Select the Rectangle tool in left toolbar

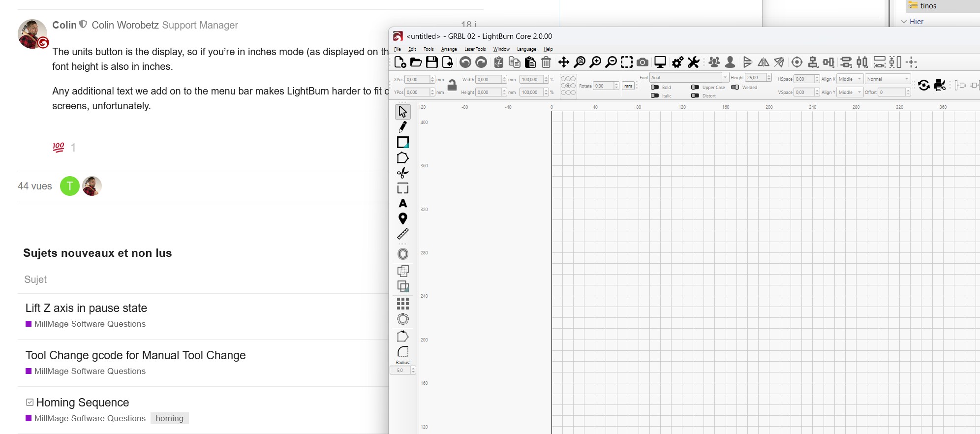pyautogui.click(x=403, y=142)
